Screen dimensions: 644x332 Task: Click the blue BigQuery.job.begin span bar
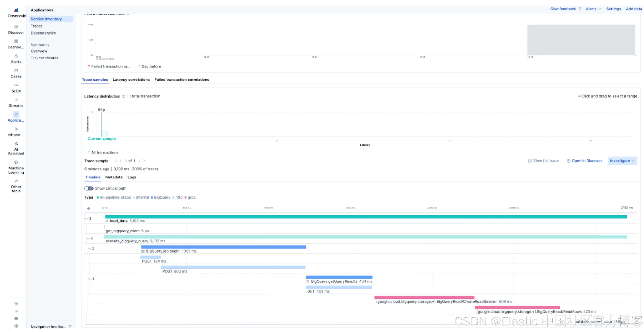(224, 247)
